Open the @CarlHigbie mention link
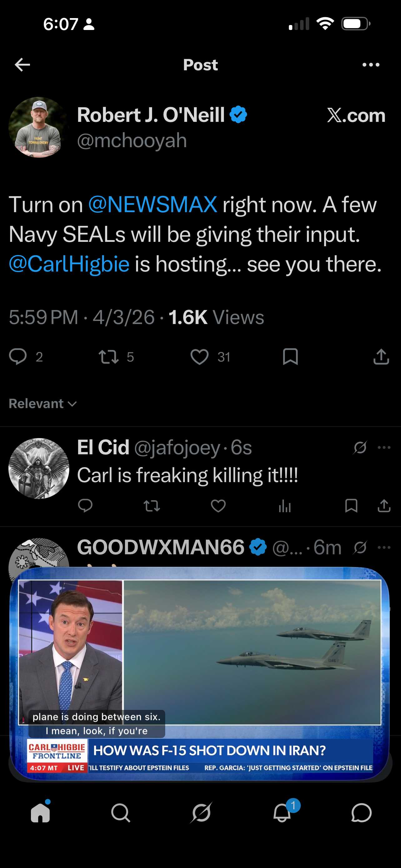The height and width of the screenshot is (868, 401). click(69, 264)
